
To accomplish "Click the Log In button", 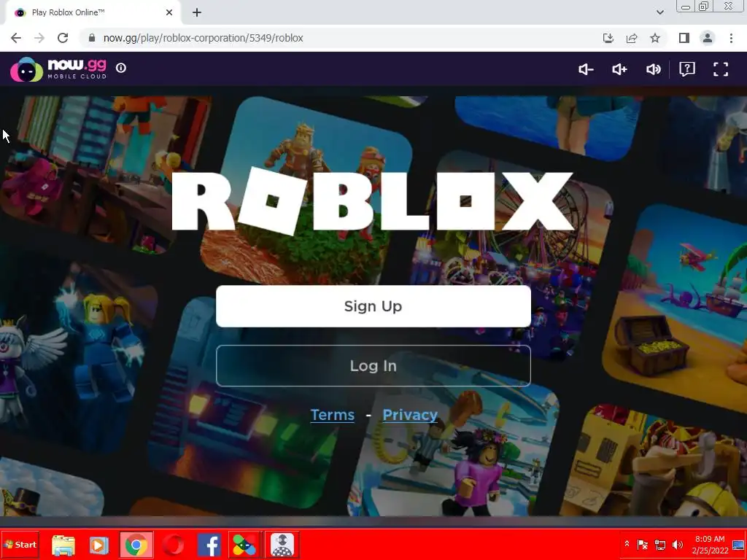I will point(373,366).
